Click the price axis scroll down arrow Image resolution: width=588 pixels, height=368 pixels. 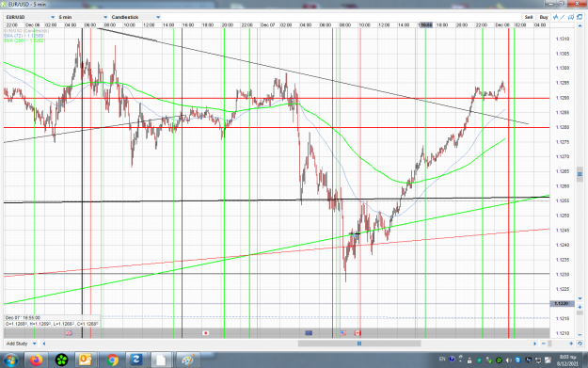pyautogui.click(x=580, y=299)
